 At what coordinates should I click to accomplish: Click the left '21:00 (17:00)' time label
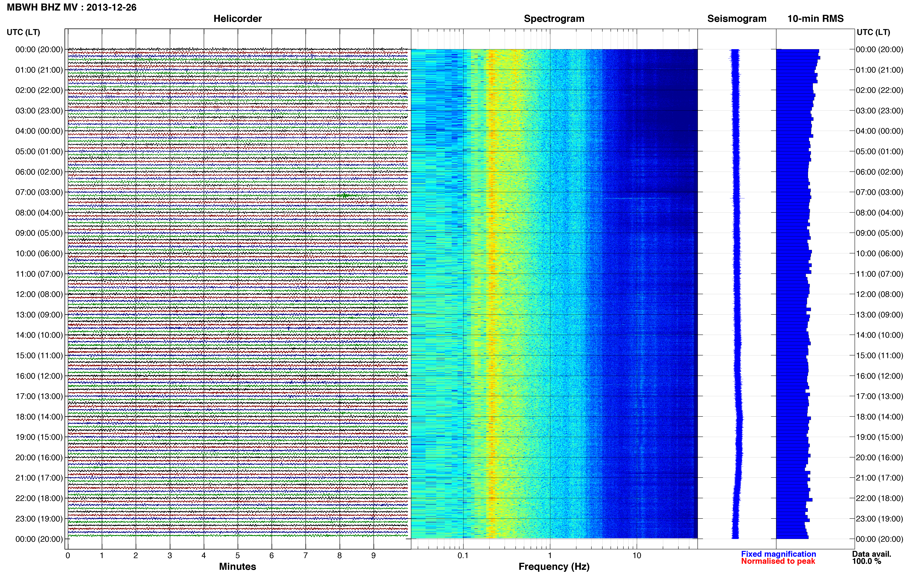[39, 478]
